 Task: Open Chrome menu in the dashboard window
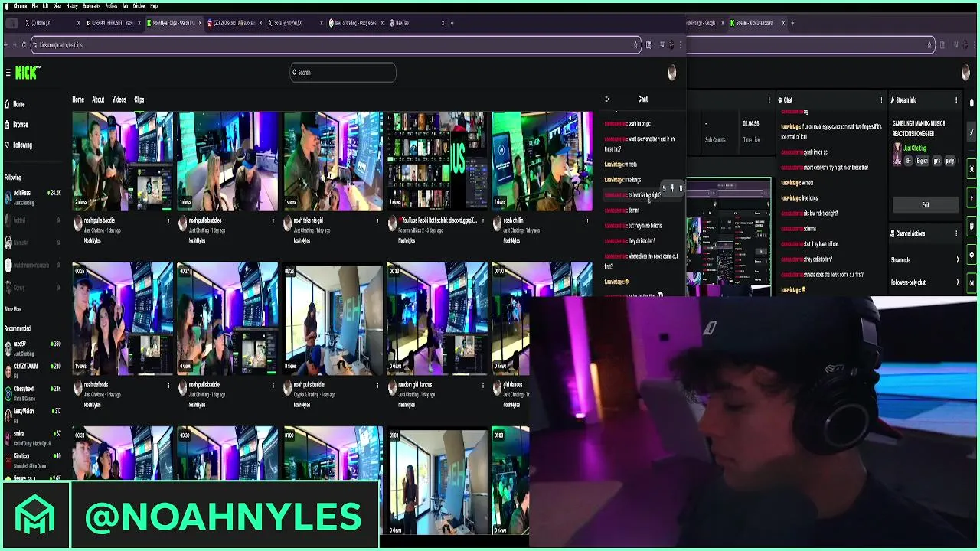[x=973, y=45]
